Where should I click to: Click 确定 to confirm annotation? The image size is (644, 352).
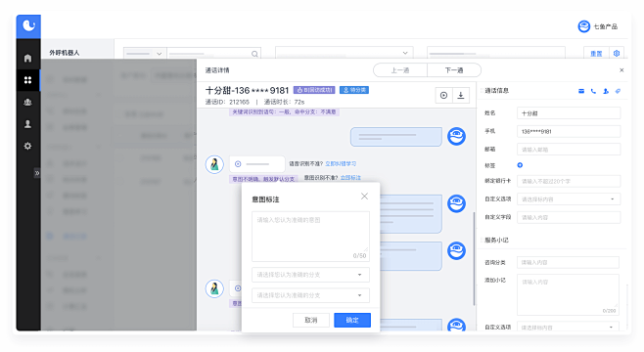pos(352,320)
